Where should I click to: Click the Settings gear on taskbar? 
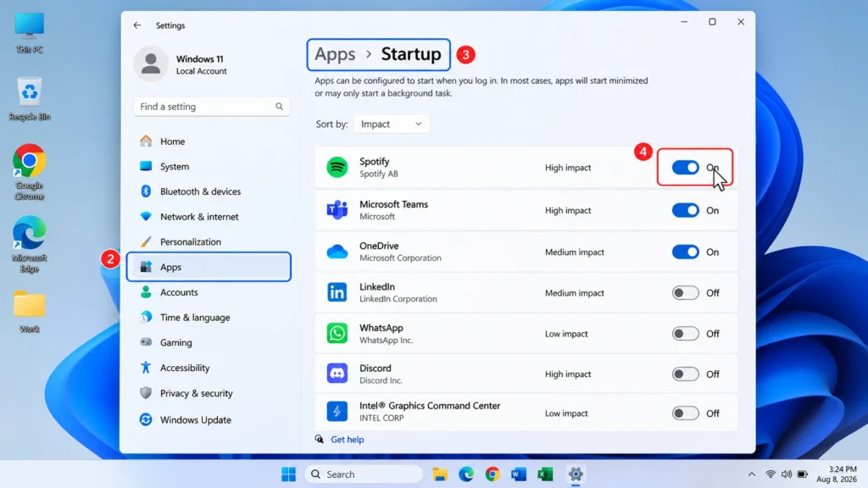point(576,474)
